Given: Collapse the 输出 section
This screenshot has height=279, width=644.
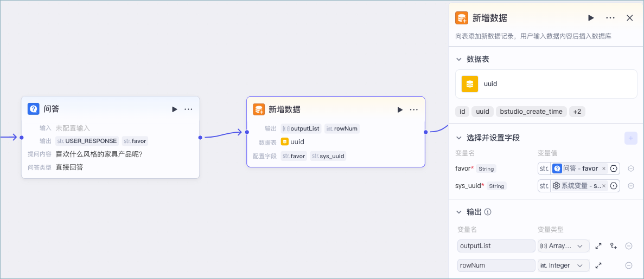Looking at the screenshot, I should 459,212.
